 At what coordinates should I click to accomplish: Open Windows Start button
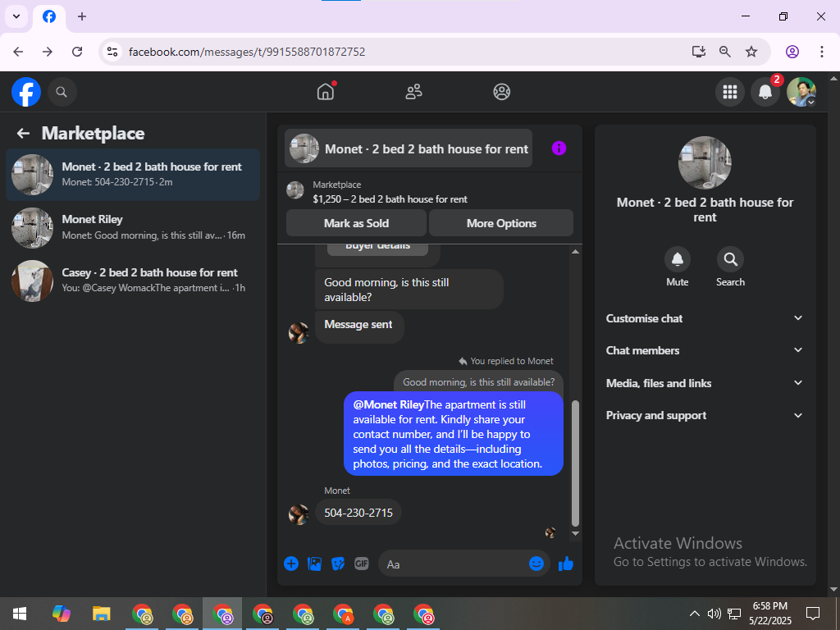(x=20, y=614)
